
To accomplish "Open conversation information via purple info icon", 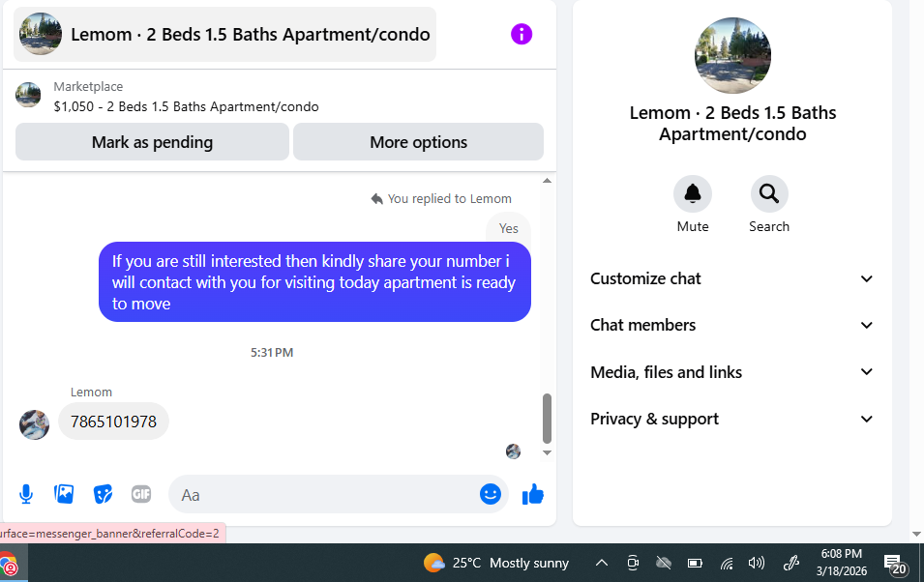I will pos(521,34).
